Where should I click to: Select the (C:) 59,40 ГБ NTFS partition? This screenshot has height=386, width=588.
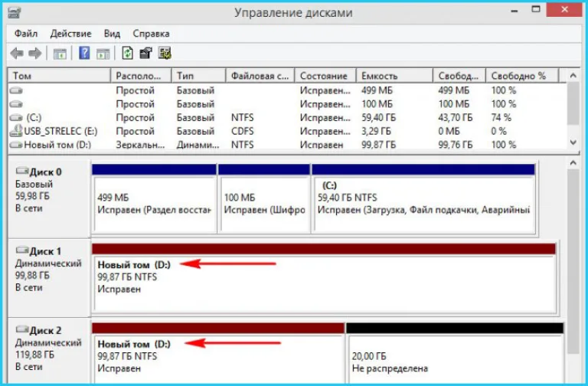tap(423, 199)
